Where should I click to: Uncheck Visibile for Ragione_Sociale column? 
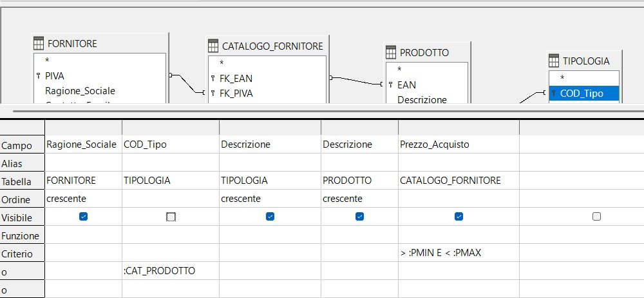click(83, 217)
